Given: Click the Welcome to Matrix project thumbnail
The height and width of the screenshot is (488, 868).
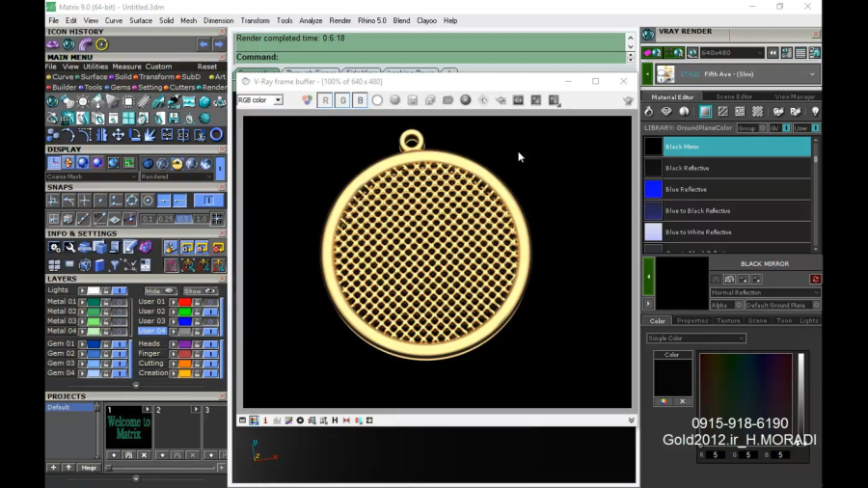Looking at the screenshot, I should click(x=128, y=427).
